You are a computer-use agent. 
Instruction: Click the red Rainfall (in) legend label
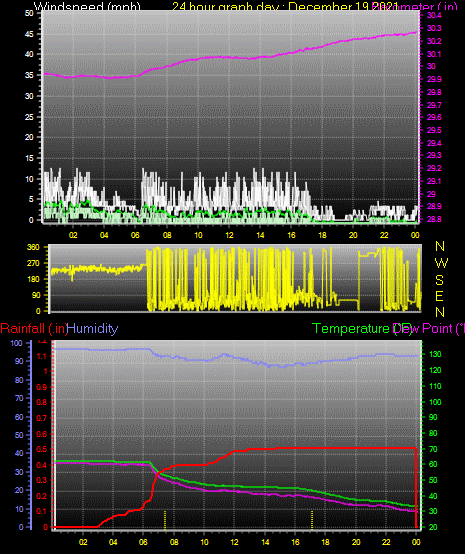34,329
